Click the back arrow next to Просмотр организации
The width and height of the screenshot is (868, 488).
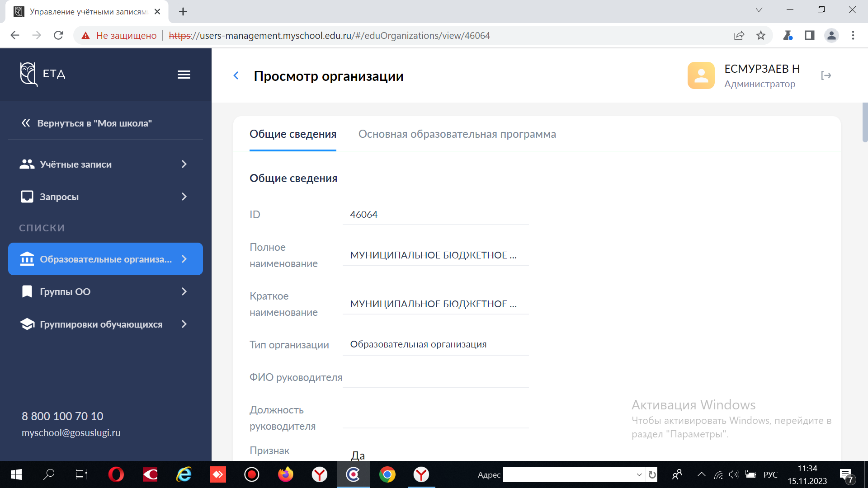(236, 75)
